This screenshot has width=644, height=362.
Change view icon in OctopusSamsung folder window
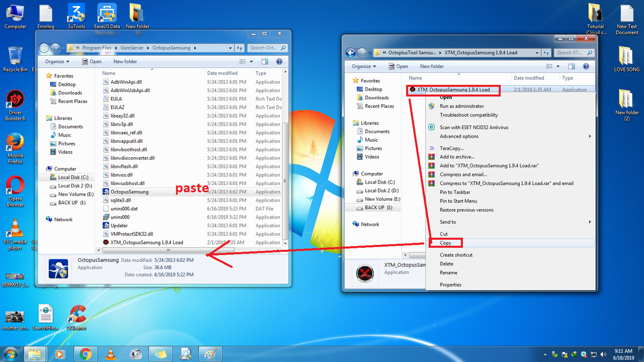[243, 61]
